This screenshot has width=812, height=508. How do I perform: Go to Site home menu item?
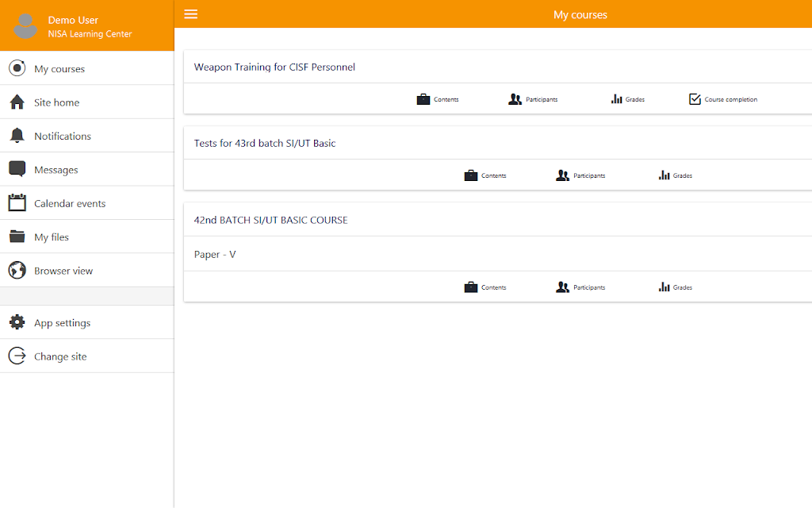(87, 102)
